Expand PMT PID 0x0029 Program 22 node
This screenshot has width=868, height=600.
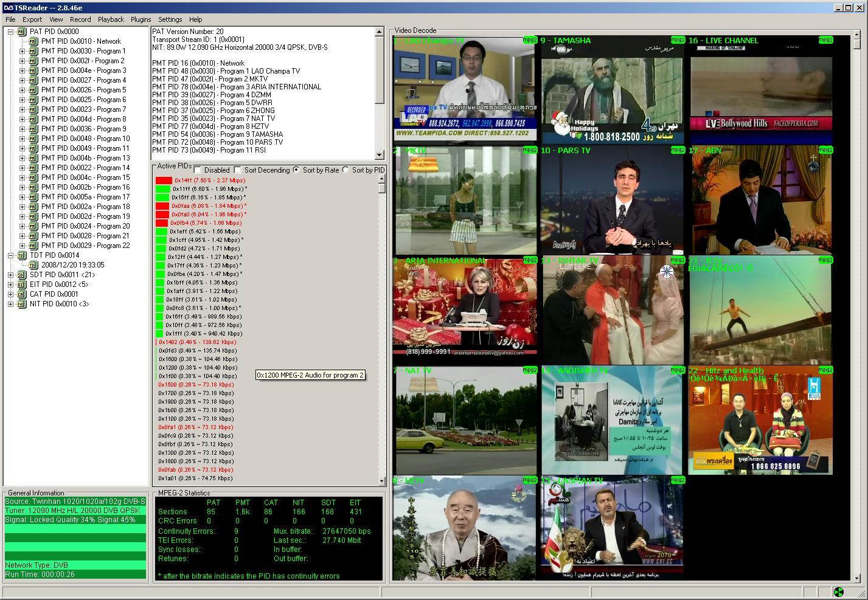22,246
